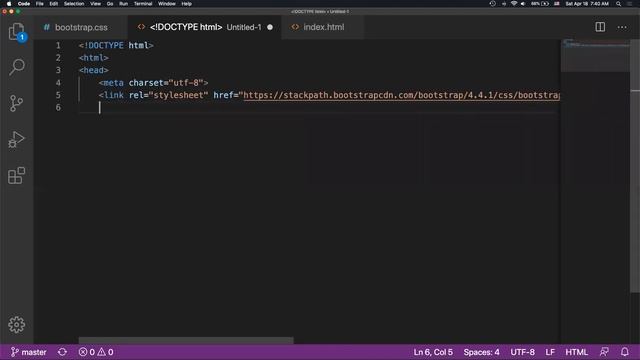Open the Window menu
Screen dimensions: 640x360
pos(167,4)
